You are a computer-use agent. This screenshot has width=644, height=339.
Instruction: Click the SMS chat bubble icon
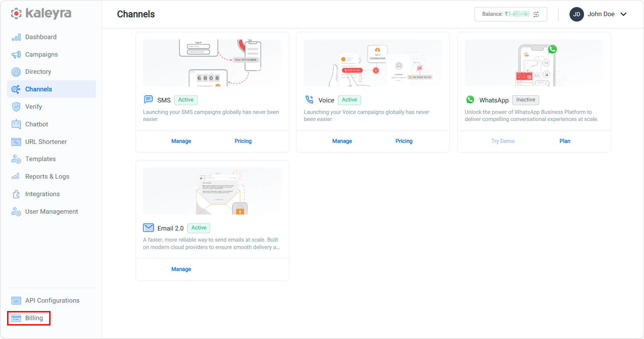[148, 99]
